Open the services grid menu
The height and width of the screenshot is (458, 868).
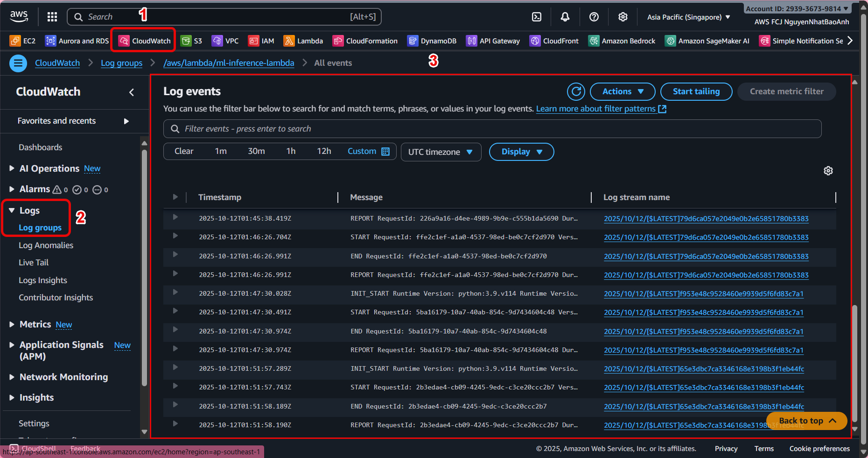coord(52,17)
